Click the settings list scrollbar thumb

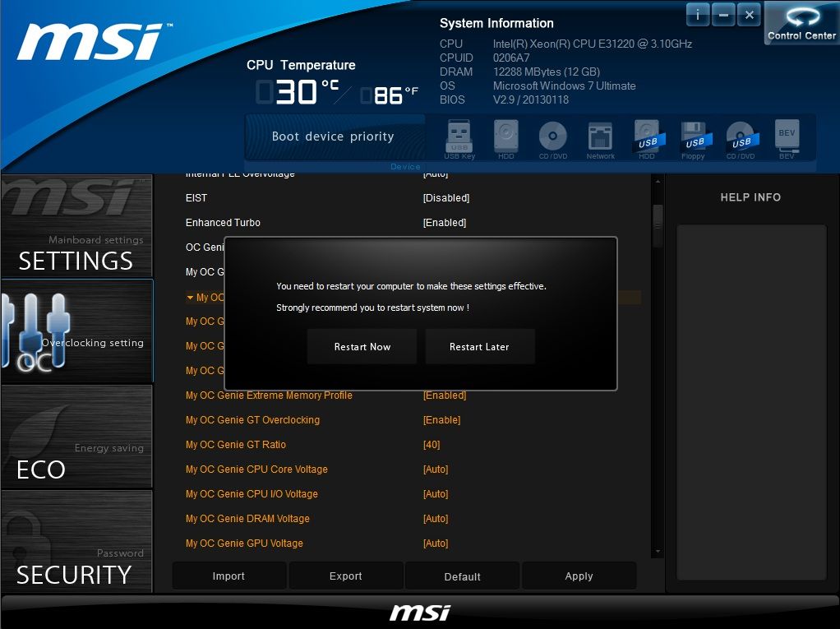[x=658, y=225]
